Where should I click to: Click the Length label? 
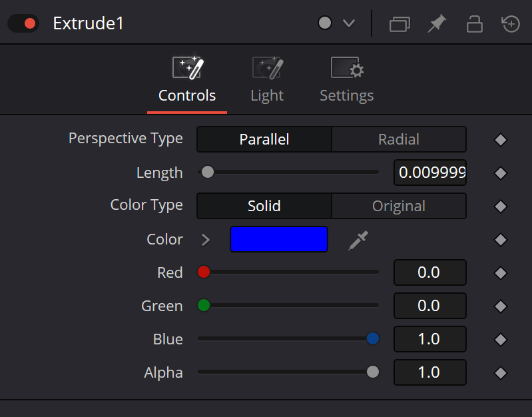coord(159,173)
